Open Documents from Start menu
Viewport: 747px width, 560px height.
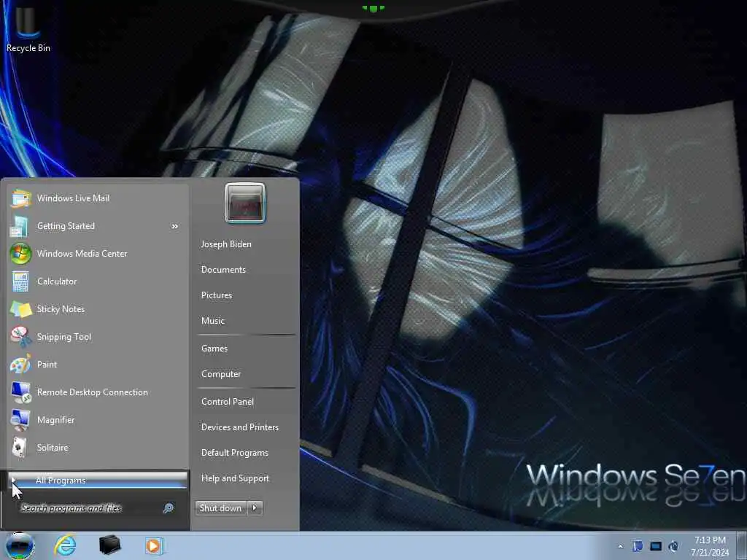coord(223,270)
